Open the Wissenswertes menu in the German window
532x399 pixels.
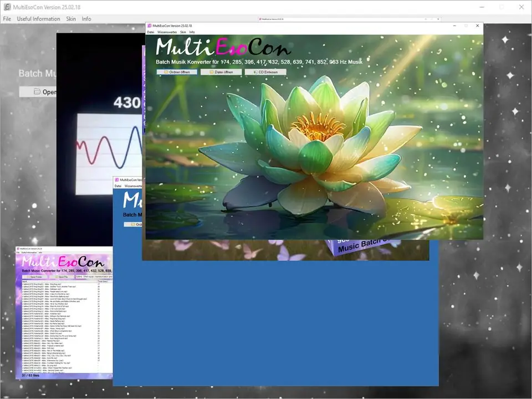click(167, 32)
